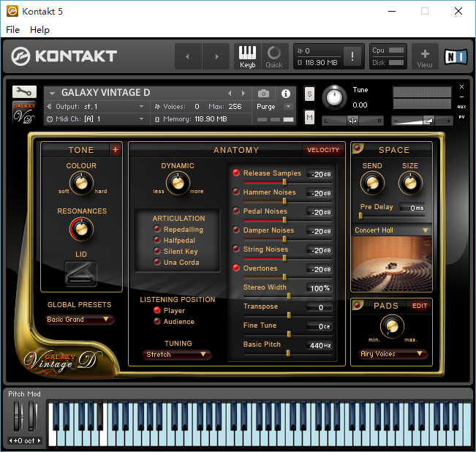Click the Hammer Noises volume slider
The height and width of the screenshot is (452, 476).
click(284, 200)
